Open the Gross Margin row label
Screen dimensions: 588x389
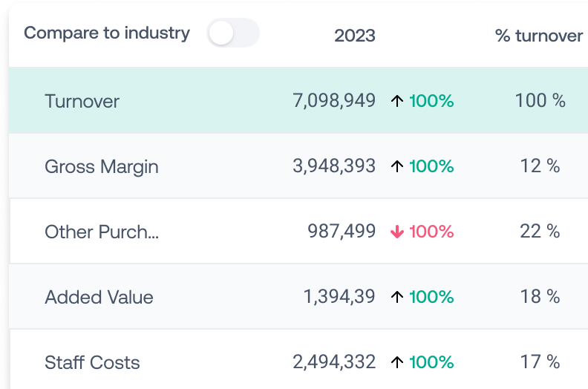click(x=102, y=166)
